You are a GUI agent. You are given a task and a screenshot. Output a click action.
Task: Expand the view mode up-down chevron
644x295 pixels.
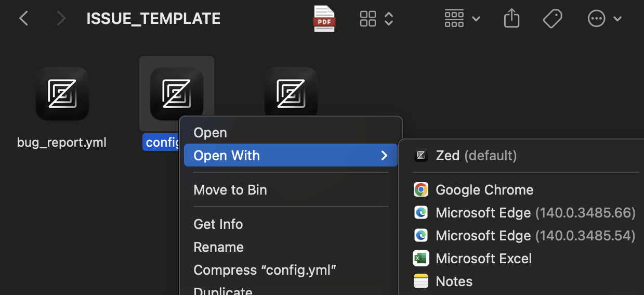pyautogui.click(x=389, y=19)
